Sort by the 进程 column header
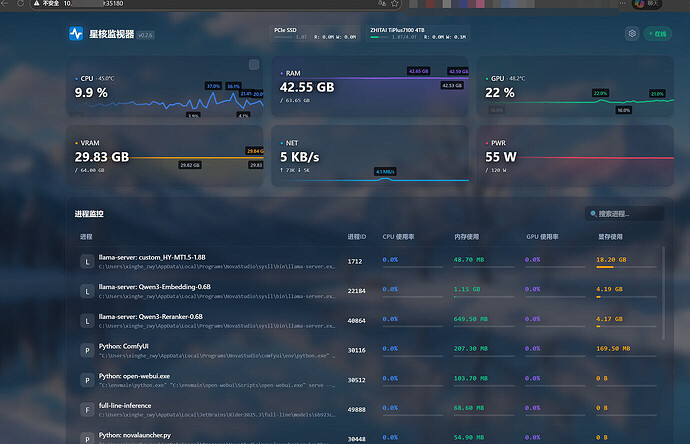The width and height of the screenshot is (690, 444). tap(86, 237)
